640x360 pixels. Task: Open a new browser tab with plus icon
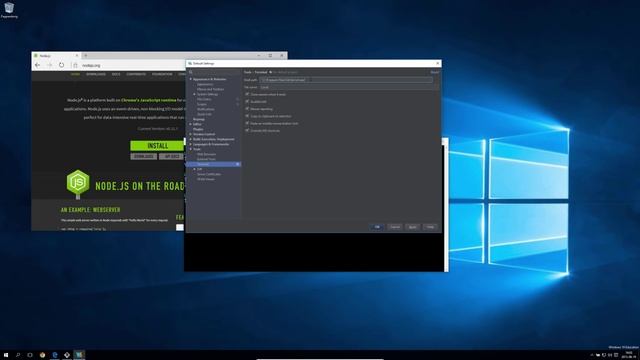click(x=86, y=56)
